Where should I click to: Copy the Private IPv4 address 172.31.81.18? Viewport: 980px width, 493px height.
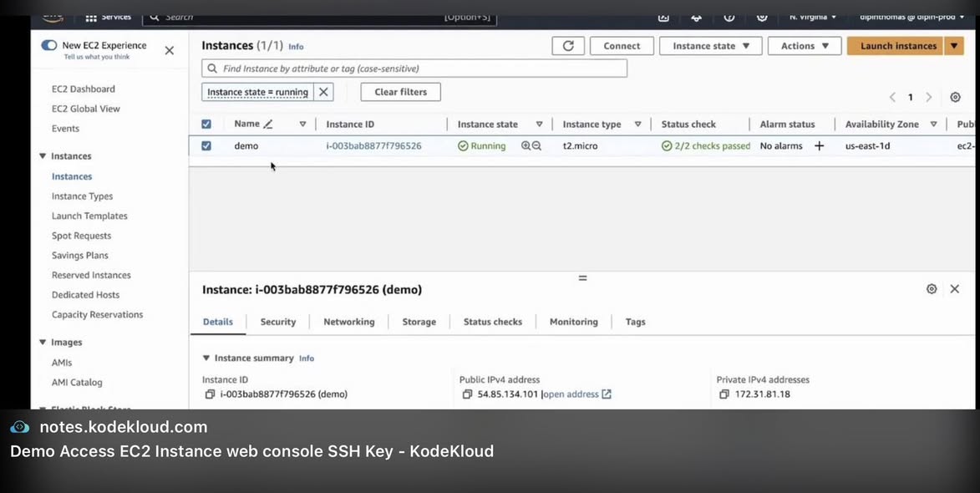tap(724, 394)
